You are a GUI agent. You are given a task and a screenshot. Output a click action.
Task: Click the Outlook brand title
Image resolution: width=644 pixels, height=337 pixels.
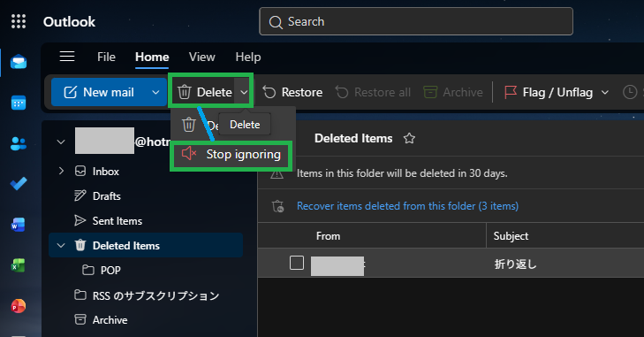[x=69, y=21]
